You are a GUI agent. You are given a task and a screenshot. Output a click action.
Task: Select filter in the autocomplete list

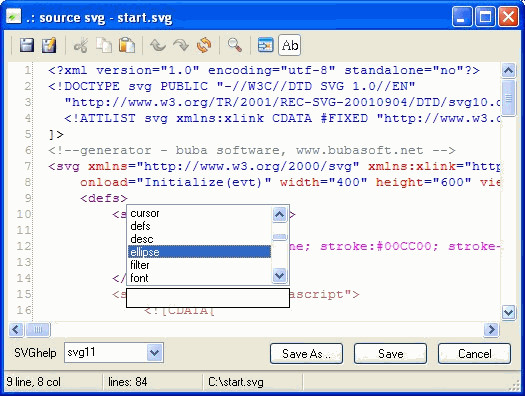point(199,265)
